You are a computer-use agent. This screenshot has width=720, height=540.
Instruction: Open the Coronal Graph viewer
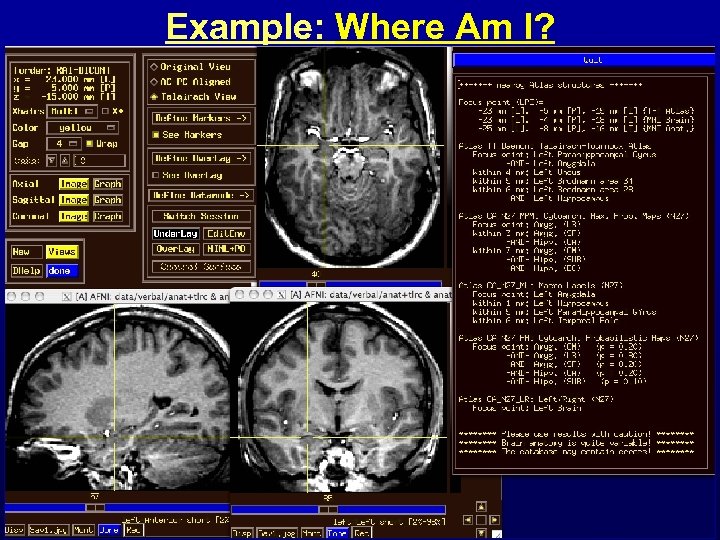[107, 216]
